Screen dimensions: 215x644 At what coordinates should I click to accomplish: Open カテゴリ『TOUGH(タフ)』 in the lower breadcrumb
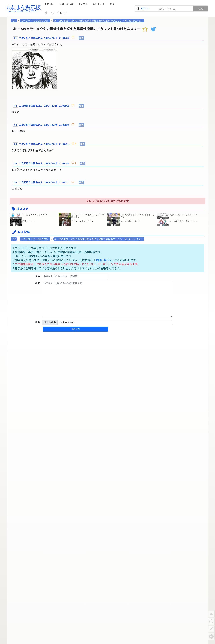click(35, 239)
